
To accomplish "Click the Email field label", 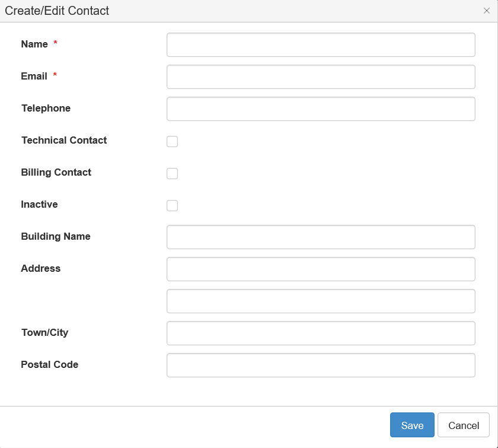I will 34,76.
